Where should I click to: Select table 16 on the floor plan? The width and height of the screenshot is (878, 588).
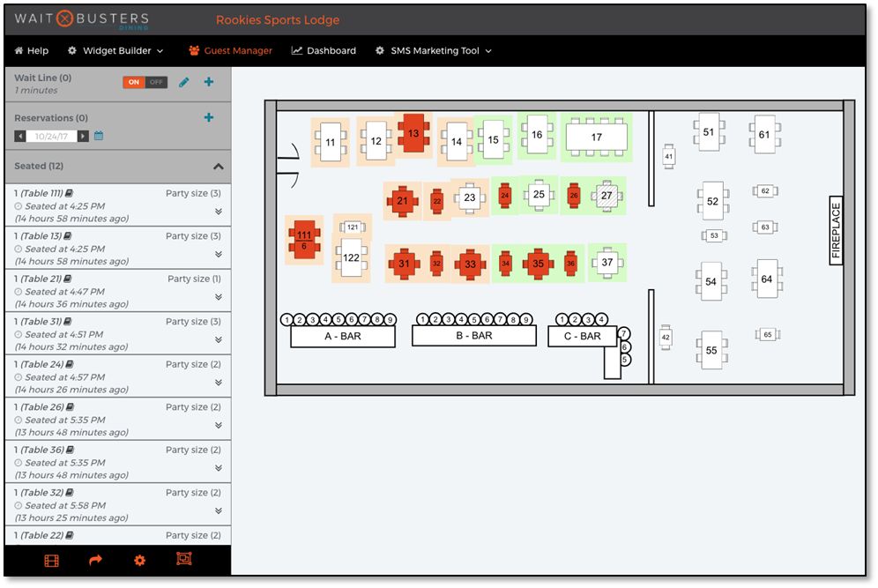tap(537, 134)
